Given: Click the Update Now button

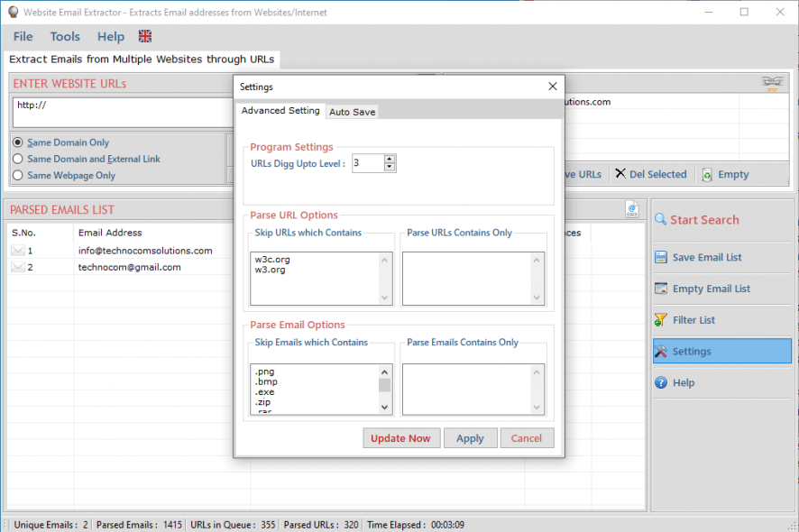Looking at the screenshot, I should [x=401, y=438].
